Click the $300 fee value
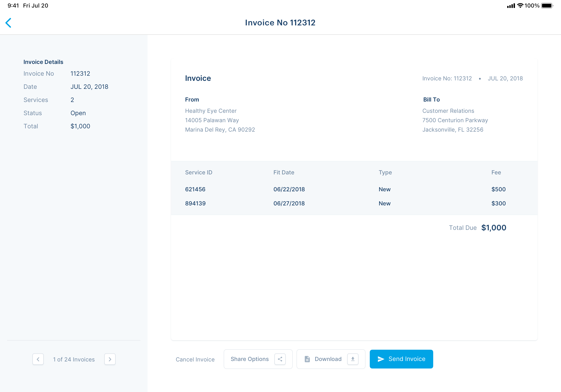Viewport: 561px width, 392px height. (499, 203)
